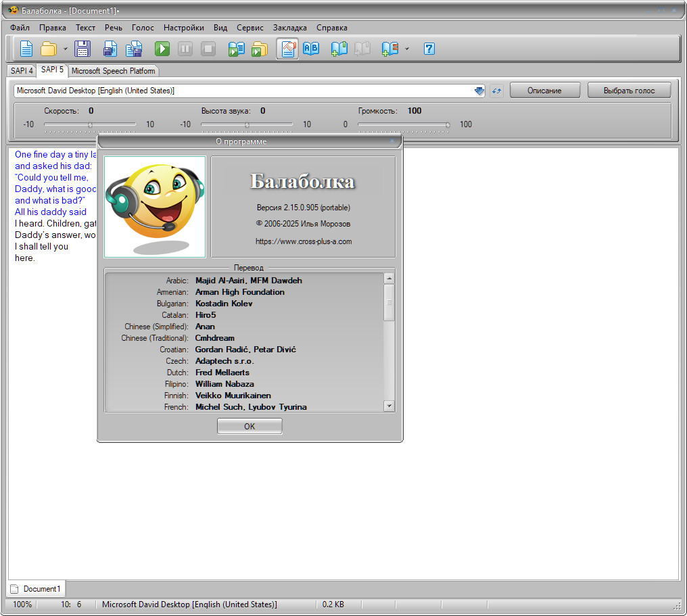Open the Сервис menu
The image size is (687, 616).
pos(250,28)
